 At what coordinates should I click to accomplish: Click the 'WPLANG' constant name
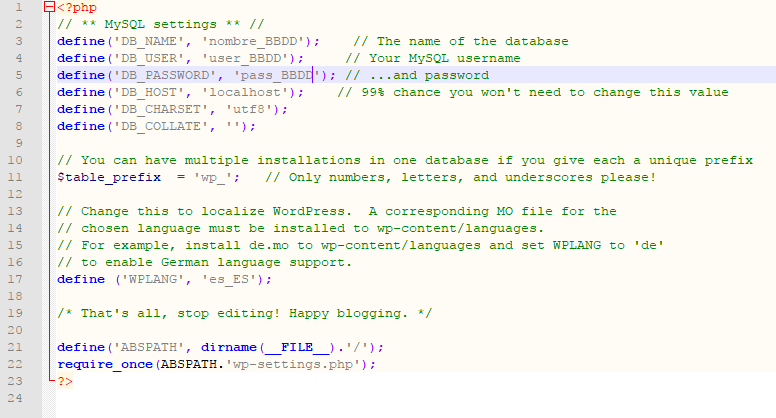(x=152, y=279)
